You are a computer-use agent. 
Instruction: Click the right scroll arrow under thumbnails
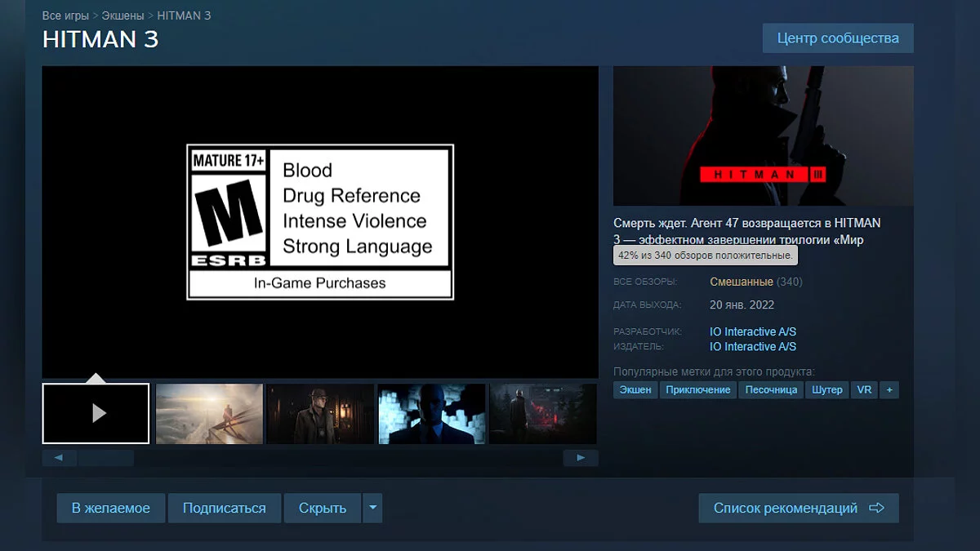(x=581, y=458)
